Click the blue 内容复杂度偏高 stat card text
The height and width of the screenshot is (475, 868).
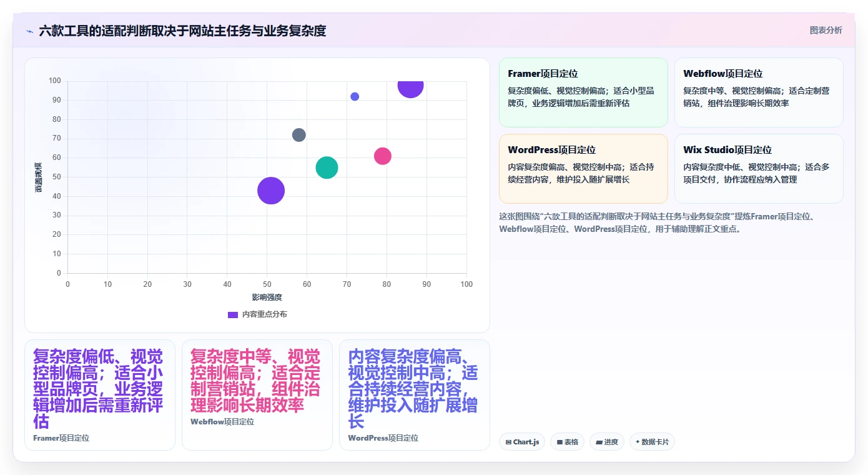(413, 389)
